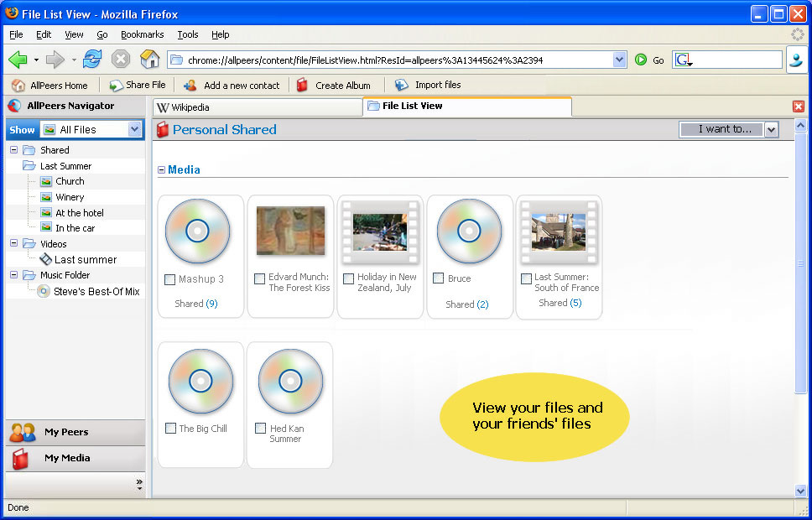This screenshot has height=520, width=812.
Task: Select In the car in the tree
Action: pos(75,228)
